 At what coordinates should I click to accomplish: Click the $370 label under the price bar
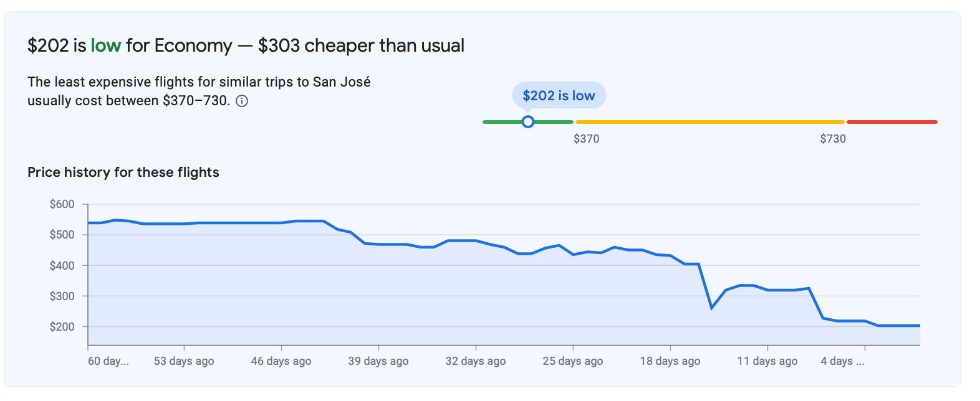pos(586,139)
